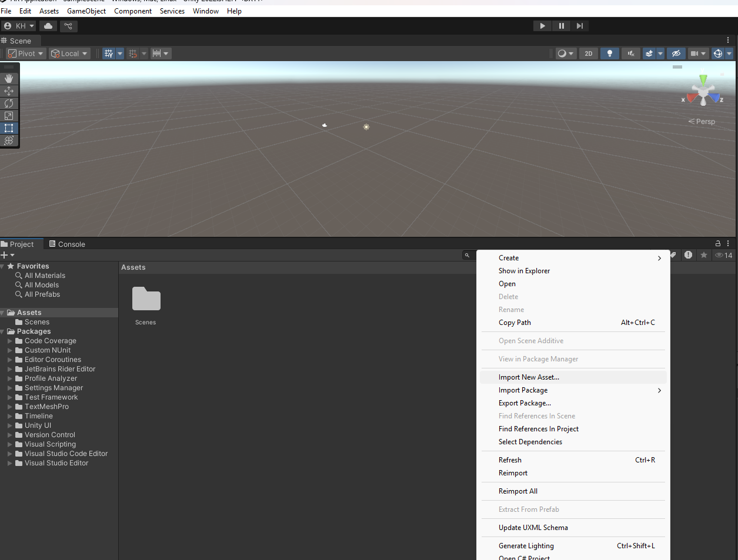738x560 pixels.
Task: Toggle scene audio mute button
Action: click(631, 53)
